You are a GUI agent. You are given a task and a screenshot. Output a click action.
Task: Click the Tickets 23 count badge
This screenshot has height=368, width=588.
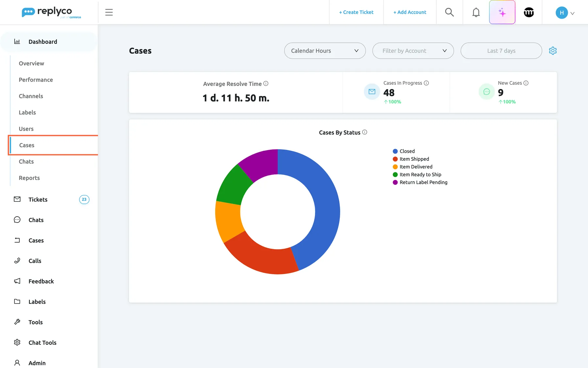[84, 200]
